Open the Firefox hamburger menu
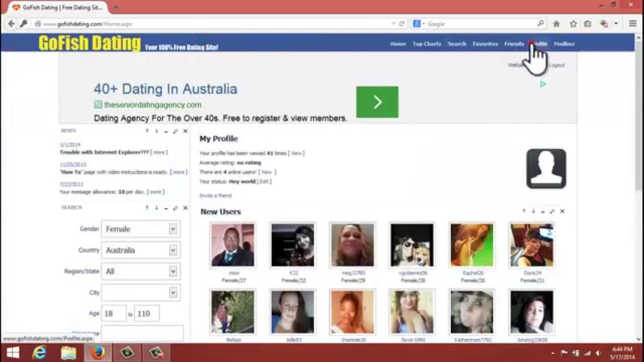 [x=633, y=24]
